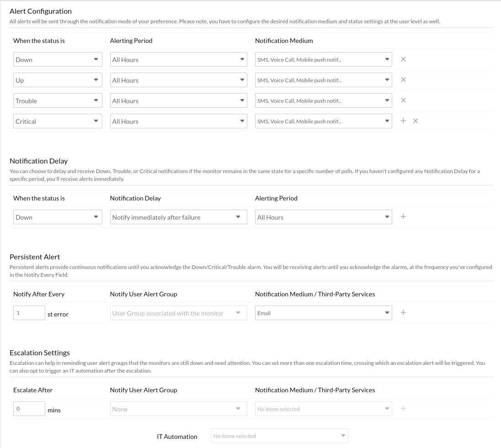Image resolution: width=501 pixels, height=448 pixels.
Task: Open the Down status dropdown in Alert Configuration
Action: pyautogui.click(x=58, y=59)
